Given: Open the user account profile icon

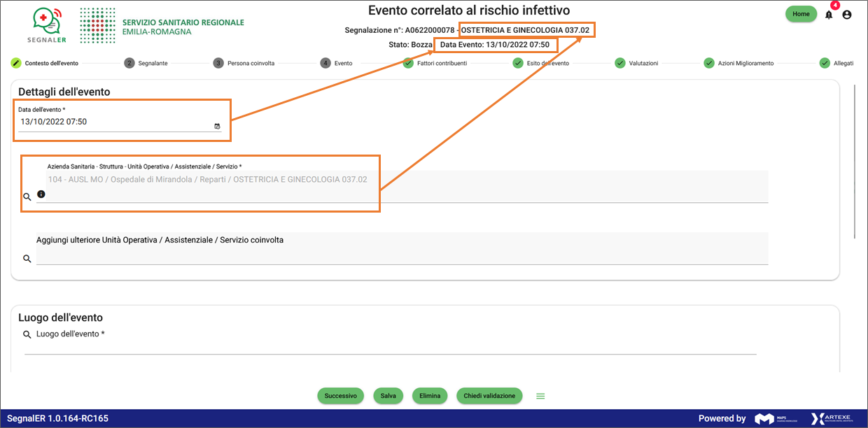Looking at the screenshot, I should (847, 15).
